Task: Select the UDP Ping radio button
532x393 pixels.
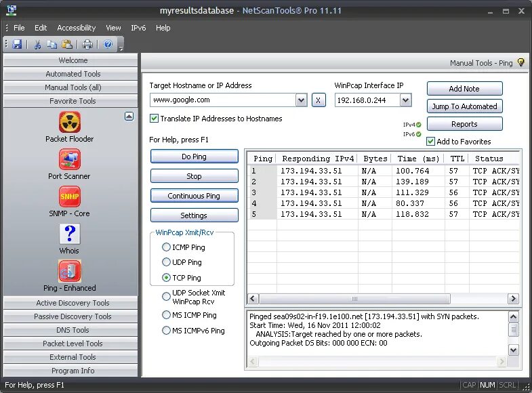Action: coord(166,262)
